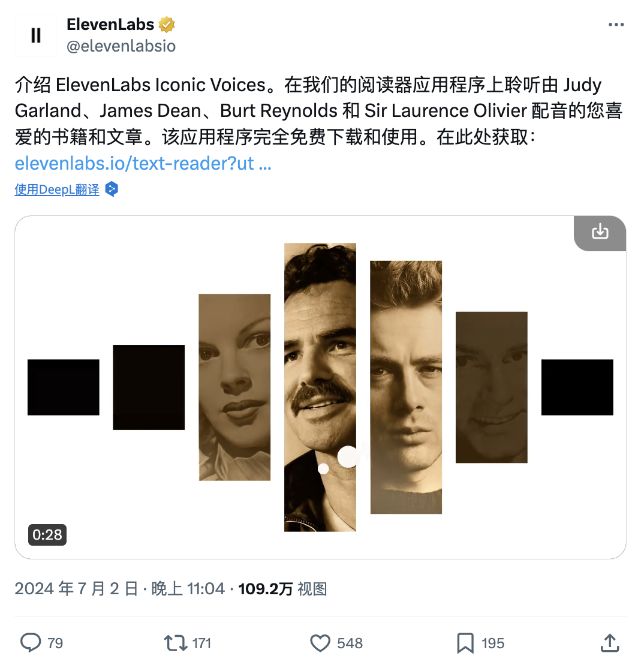Screen dimensions: 644x668
Task: Click the DeepL logo icon
Action: 112,189
